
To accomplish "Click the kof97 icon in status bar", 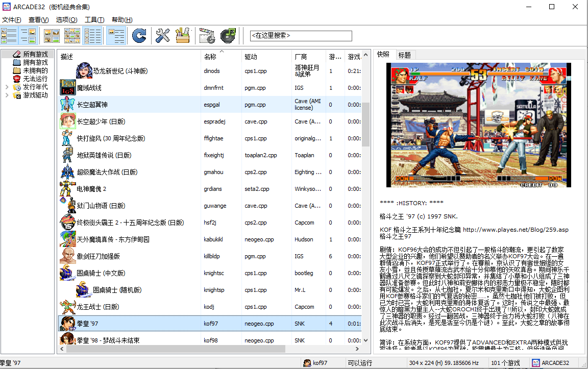I will (307, 363).
